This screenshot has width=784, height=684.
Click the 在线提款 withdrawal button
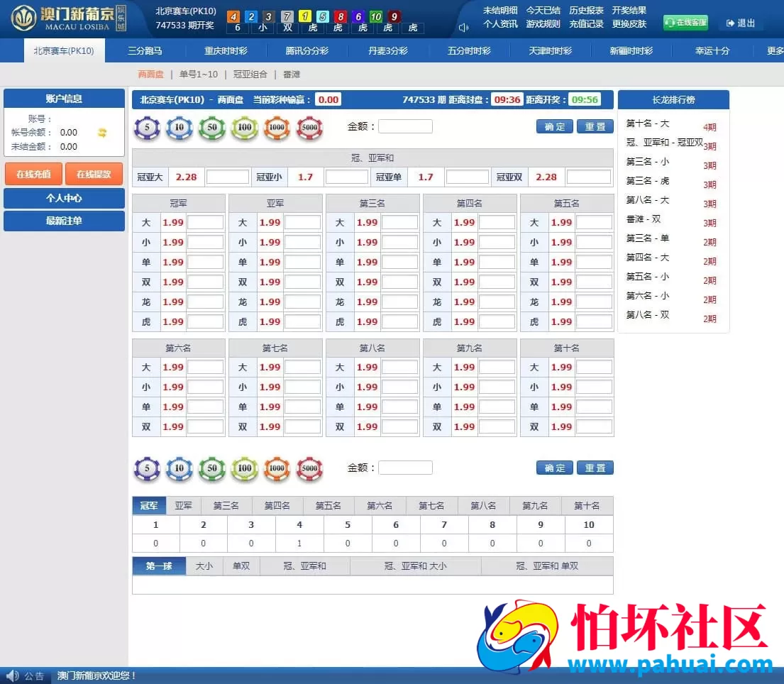(94, 174)
